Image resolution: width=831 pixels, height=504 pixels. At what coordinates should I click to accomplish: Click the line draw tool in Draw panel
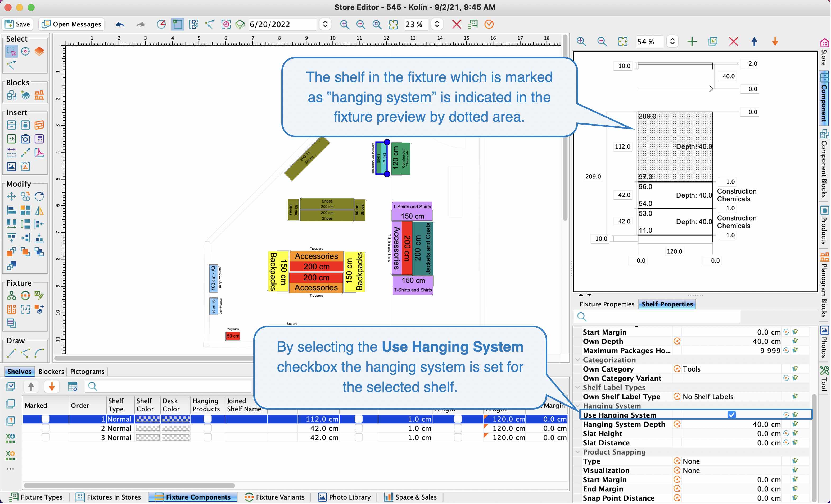(x=11, y=353)
